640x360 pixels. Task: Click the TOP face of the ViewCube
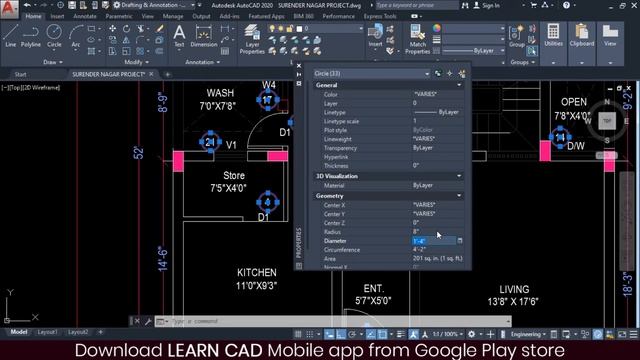point(607,121)
